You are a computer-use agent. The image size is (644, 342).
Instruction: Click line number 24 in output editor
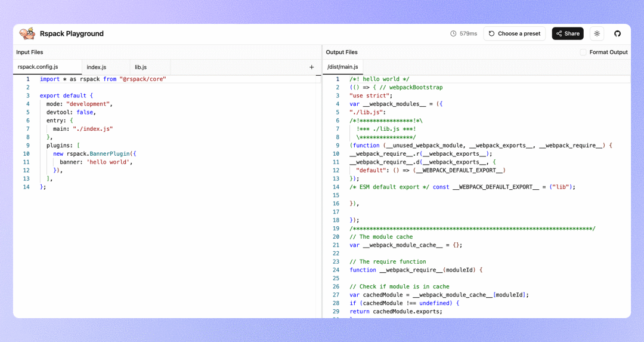click(x=336, y=270)
